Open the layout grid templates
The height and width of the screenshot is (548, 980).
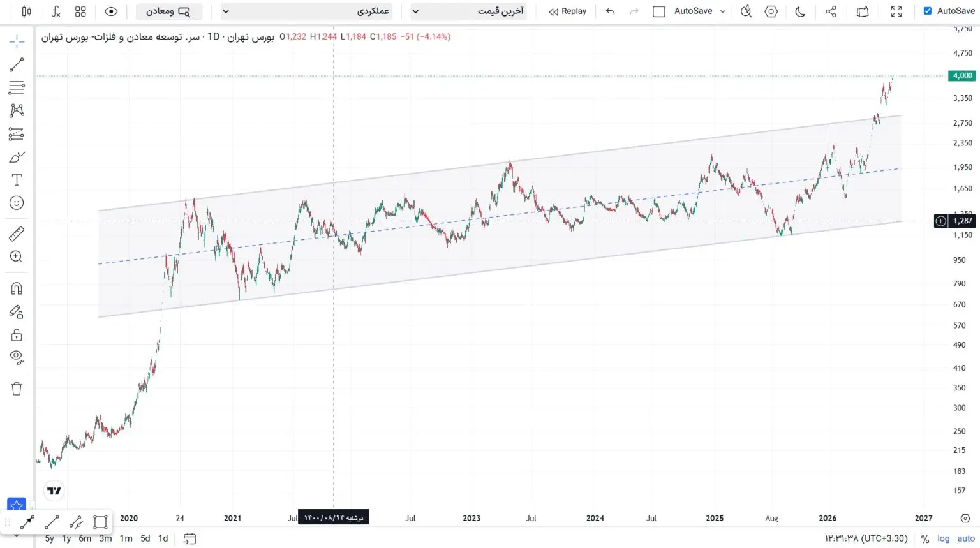tap(80, 11)
